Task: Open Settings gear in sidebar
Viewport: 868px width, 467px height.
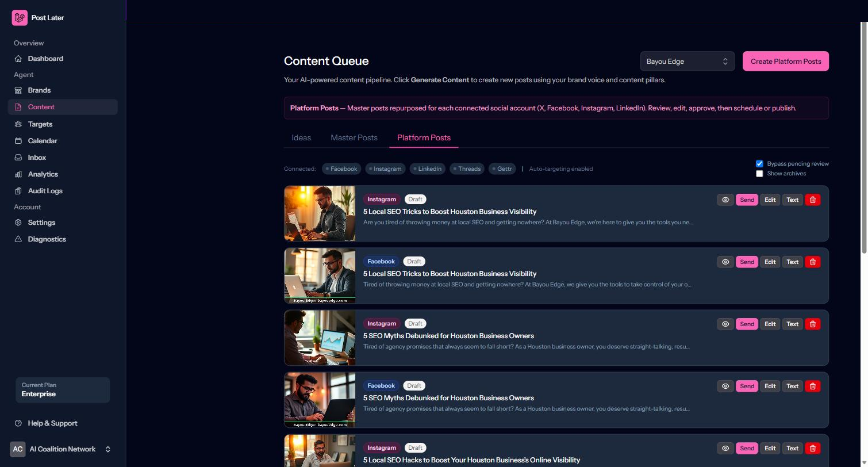Action: pyautogui.click(x=63, y=223)
